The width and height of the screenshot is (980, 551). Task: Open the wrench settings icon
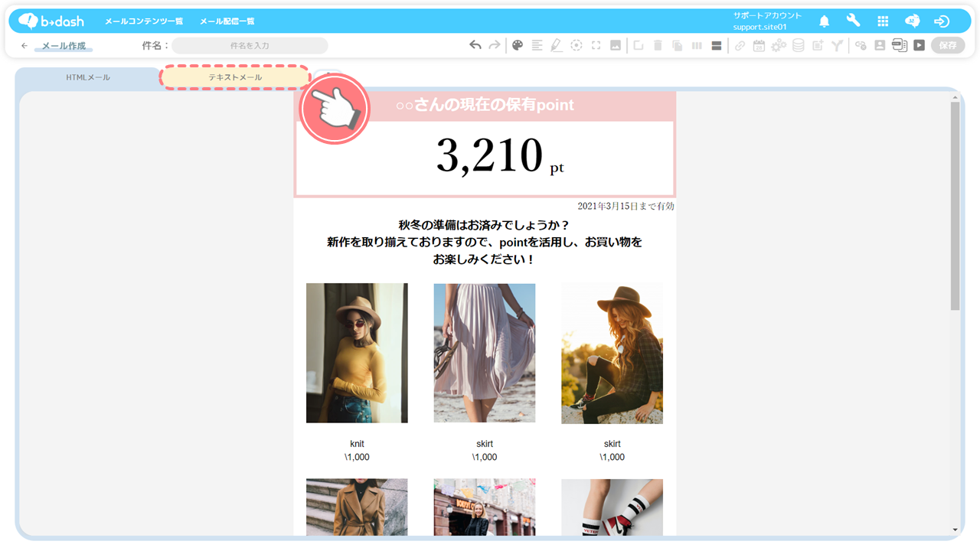point(853,21)
